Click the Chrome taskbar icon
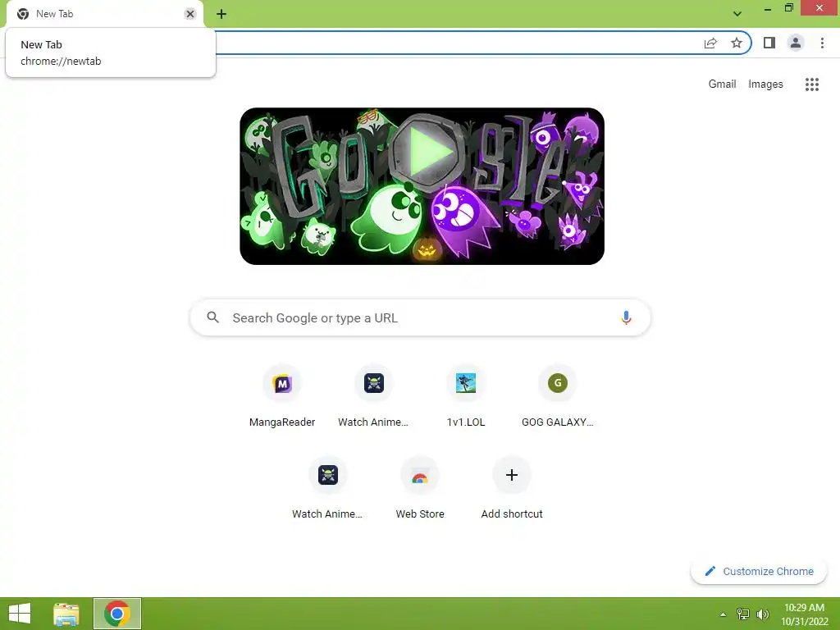Viewport: 840px width, 630px height. (x=117, y=614)
